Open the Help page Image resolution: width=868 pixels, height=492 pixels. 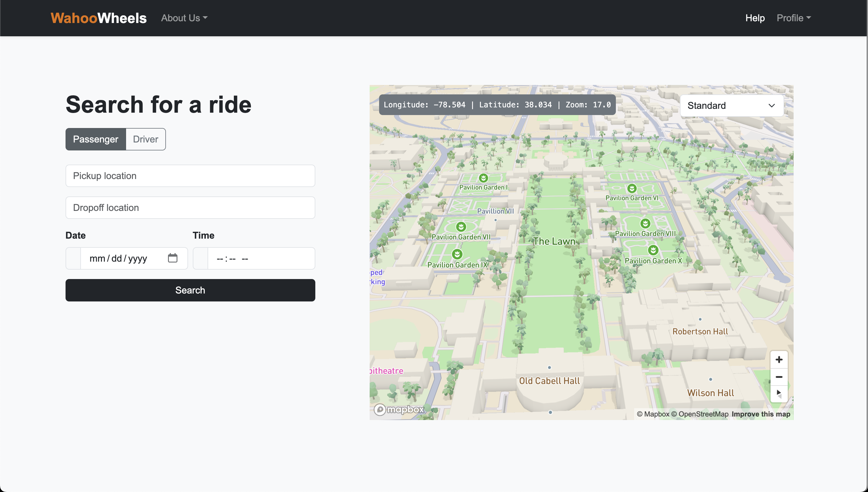click(755, 18)
